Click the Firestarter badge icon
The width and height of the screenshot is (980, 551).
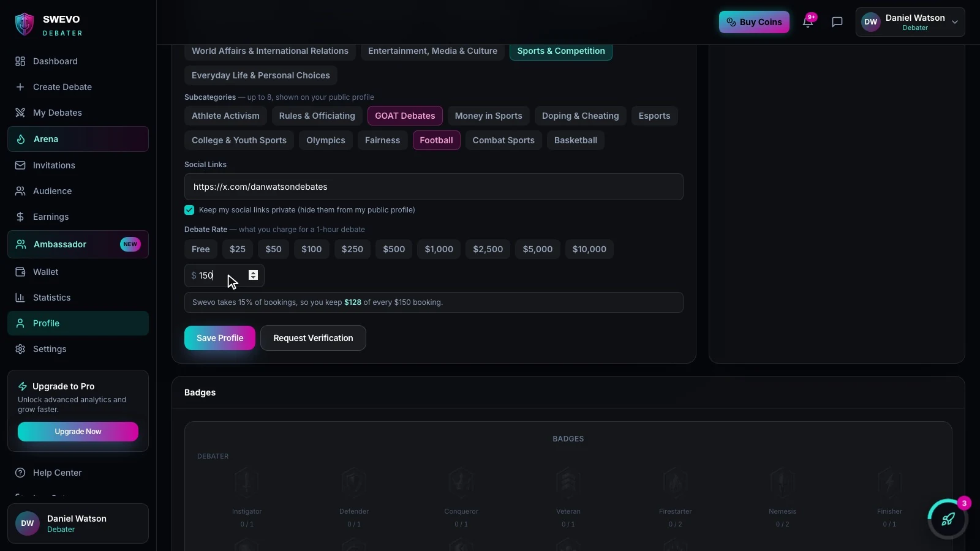tap(675, 483)
